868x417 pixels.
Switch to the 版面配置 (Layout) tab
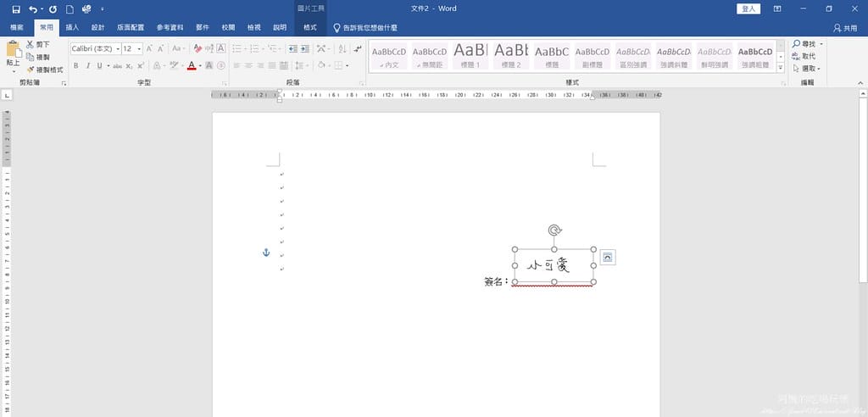tap(131, 28)
